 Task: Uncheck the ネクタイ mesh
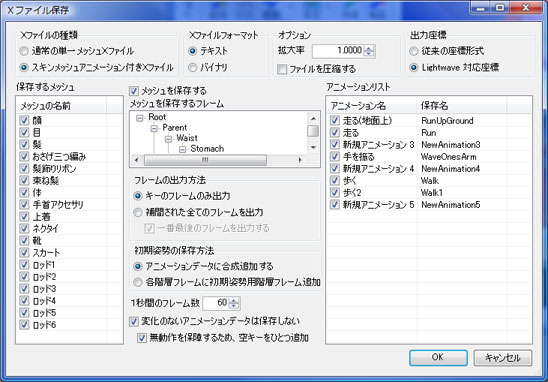pyautogui.click(x=24, y=229)
